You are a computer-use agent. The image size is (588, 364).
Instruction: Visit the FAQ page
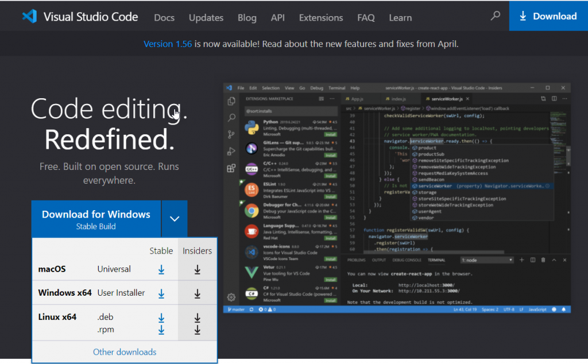coord(366,18)
